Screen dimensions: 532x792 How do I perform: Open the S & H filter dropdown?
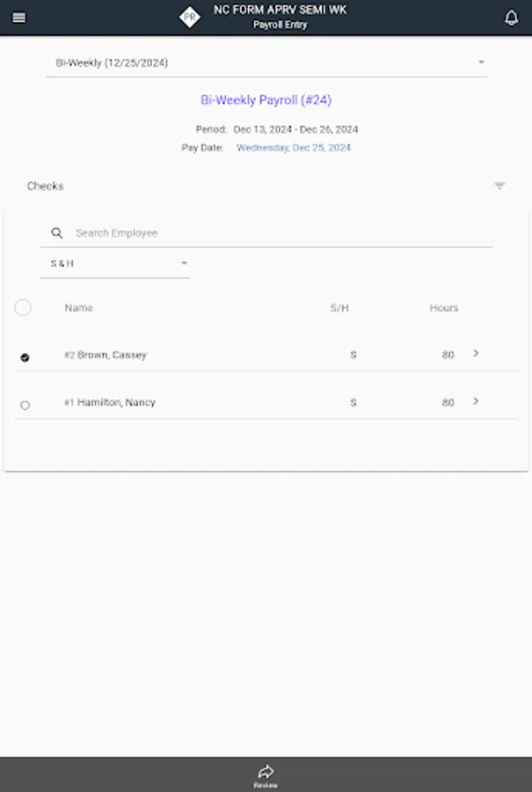point(114,262)
